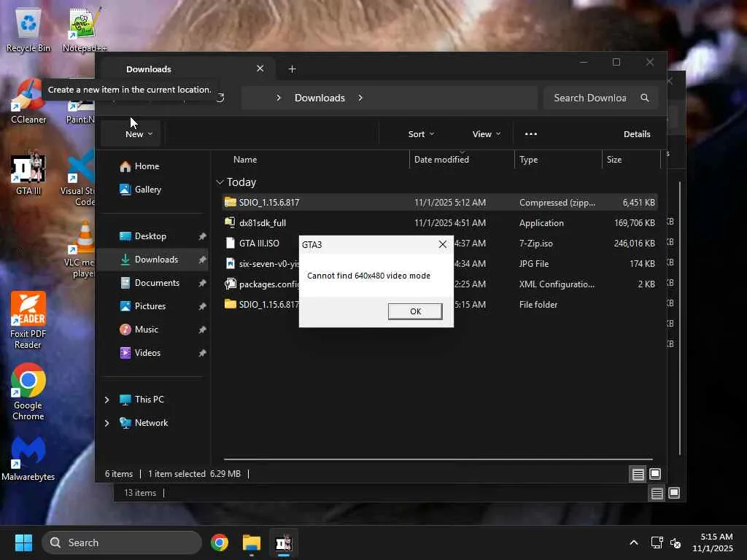Click Downloads in the address breadcrumb
The width and height of the screenshot is (747, 560).
click(x=320, y=98)
